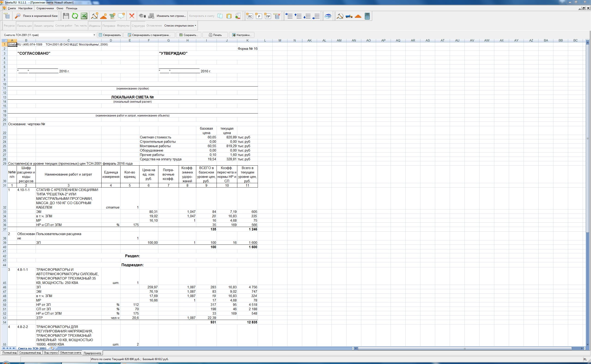Refresh with the green arrows icon
This screenshot has width=591, height=364.
coord(75,16)
